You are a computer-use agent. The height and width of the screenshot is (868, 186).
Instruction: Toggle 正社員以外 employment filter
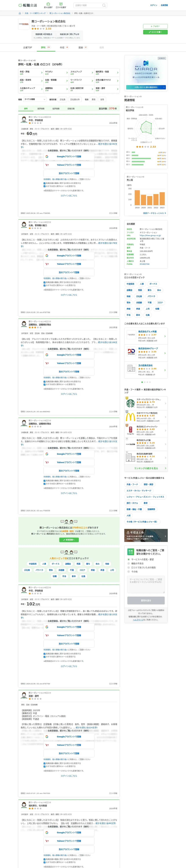click(75, 99)
